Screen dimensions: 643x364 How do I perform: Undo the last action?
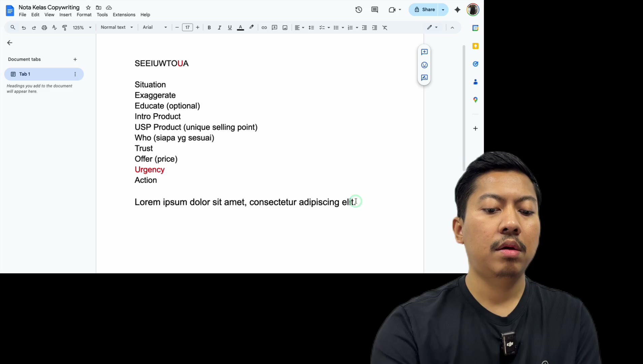coord(24,28)
